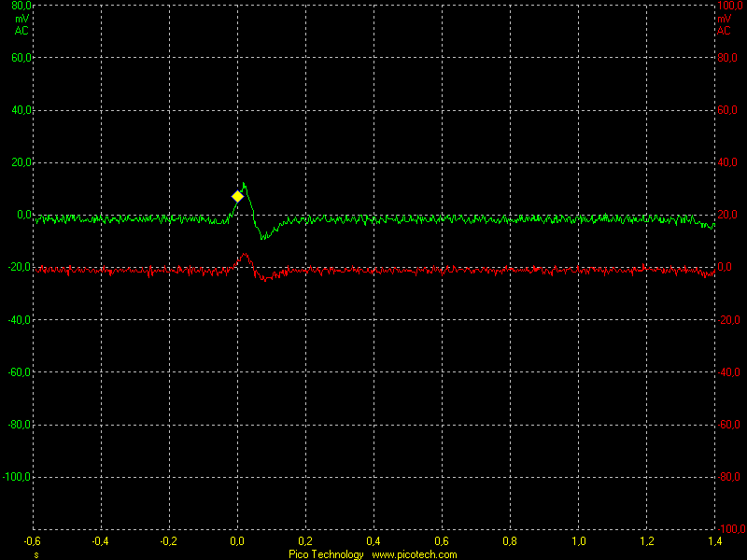Select the 1,0 tick on the time axis

coord(578,540)
